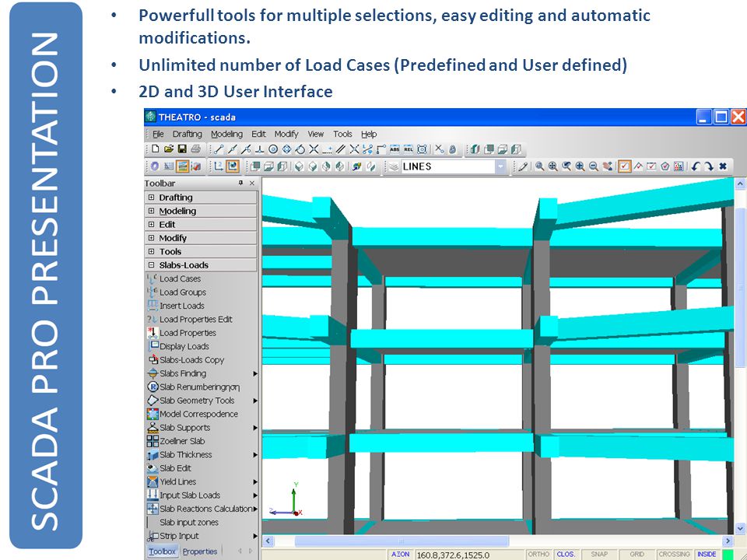Screen dimensions: 747x560
Task: Select the parallel lines snap icon
Action: tap(341, 149)
